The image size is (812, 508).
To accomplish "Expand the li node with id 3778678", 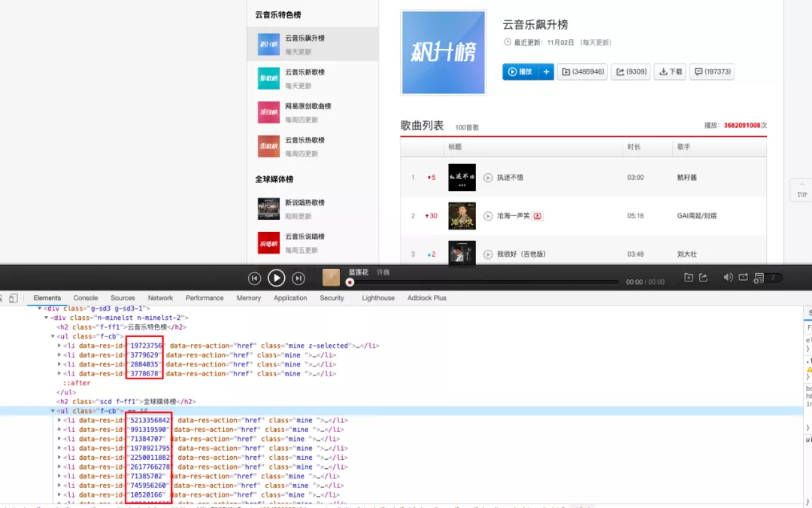I will pyautogui.click(x=59, y=374).
